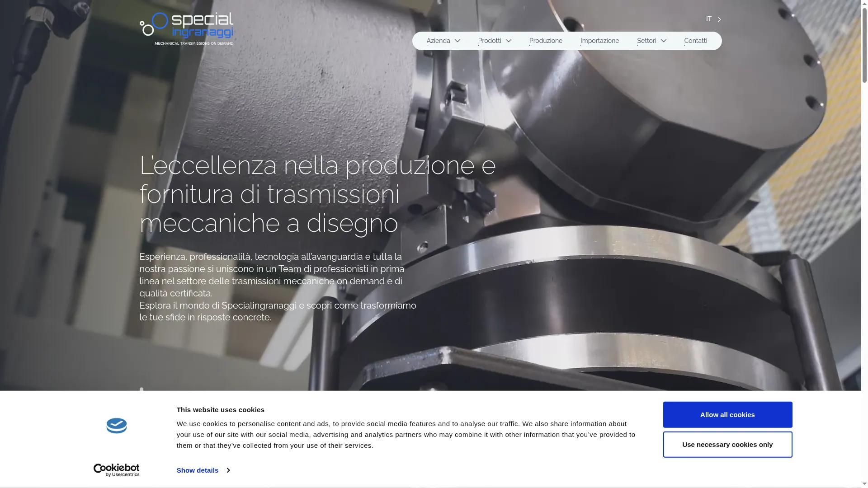This screenshot has width=868, height=488.
Task: Click the page vertical scrollbar thumb
Action: (864, 44)
